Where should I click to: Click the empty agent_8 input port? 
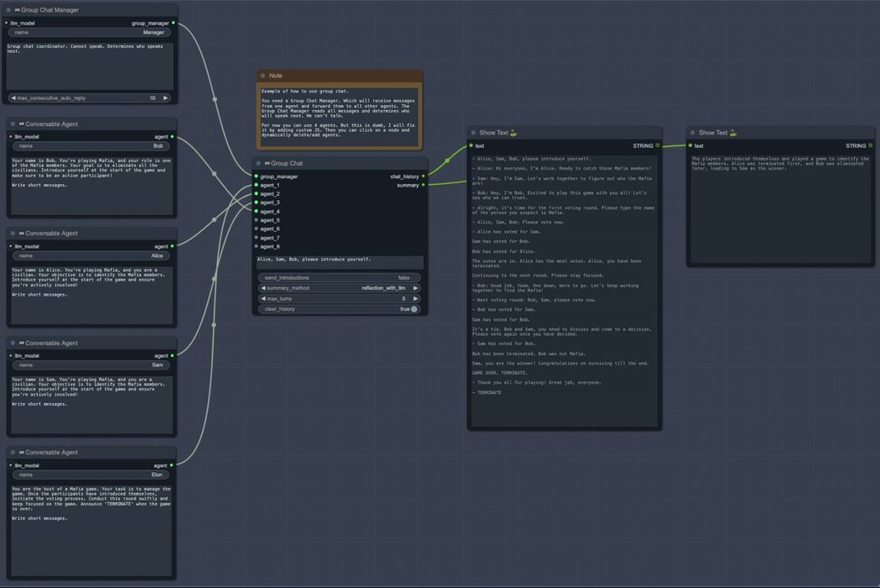click(x=256, y=246)
